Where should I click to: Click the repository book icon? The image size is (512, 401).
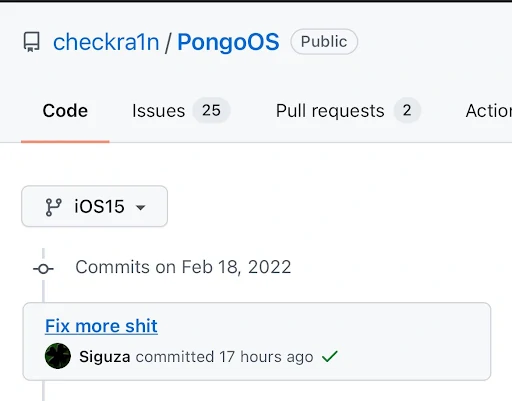pyautogui.click(x=32, y=42)
